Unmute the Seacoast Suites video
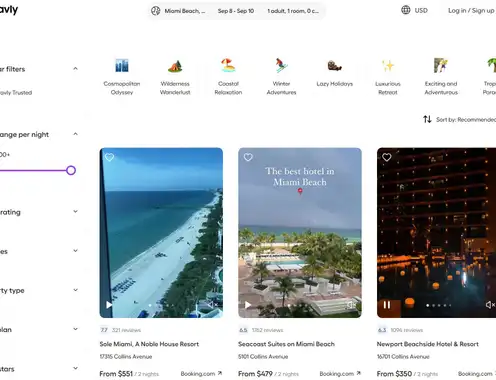 351,305
